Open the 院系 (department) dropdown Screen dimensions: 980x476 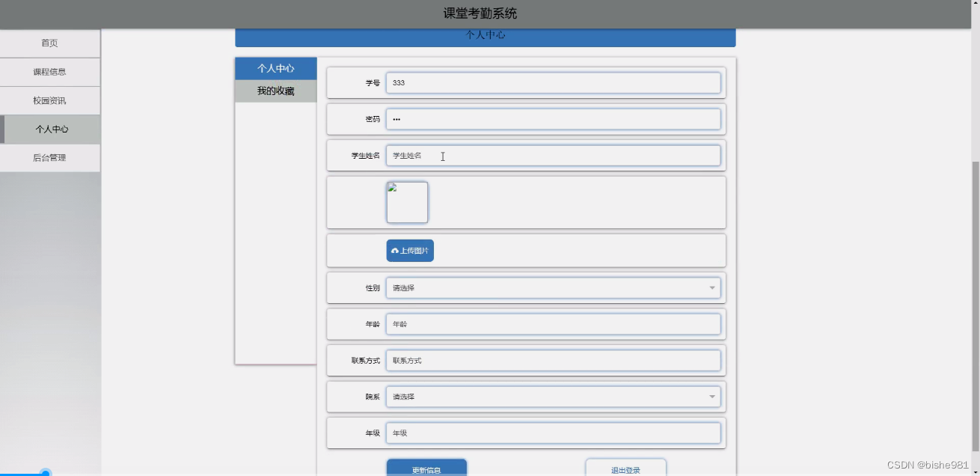(554, 397)
